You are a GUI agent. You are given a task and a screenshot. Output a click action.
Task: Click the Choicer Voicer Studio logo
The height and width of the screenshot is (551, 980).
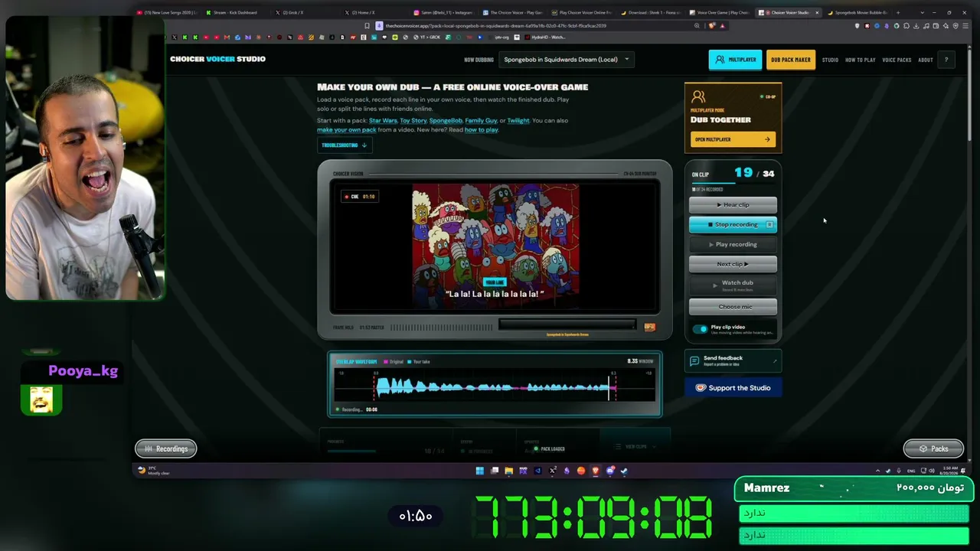(x=217, y=59)
